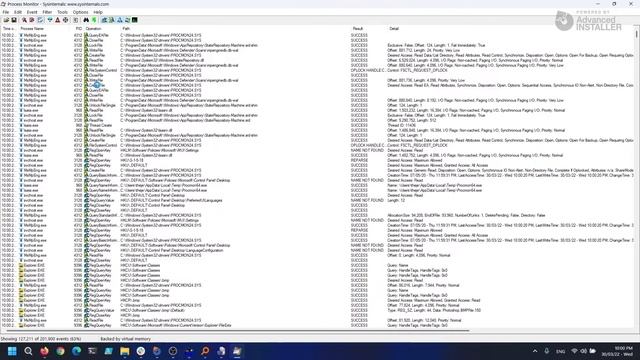Image resolution: width=640 pixels, height=360 pixels.
Task: Toggle Show Profiling Events
Action: coord(135,20)
